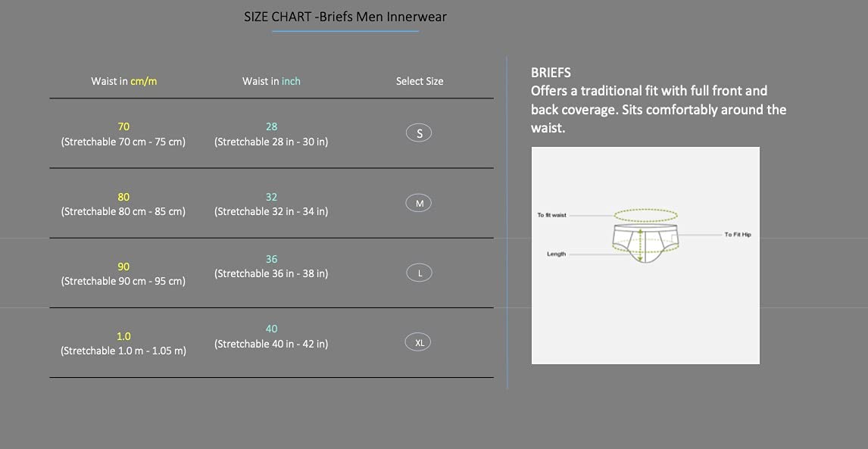This screenshot has height=449, width=868.
Task: Click '(Stretchable 90 cm - 95 cm)' text
Action: (x=123, y=281)
